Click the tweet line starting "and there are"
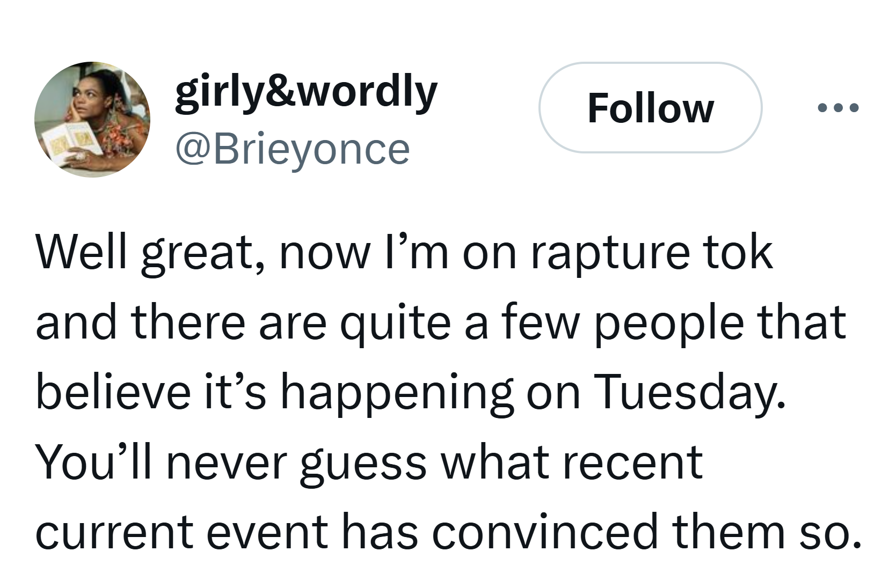 (x=440, y=322)
